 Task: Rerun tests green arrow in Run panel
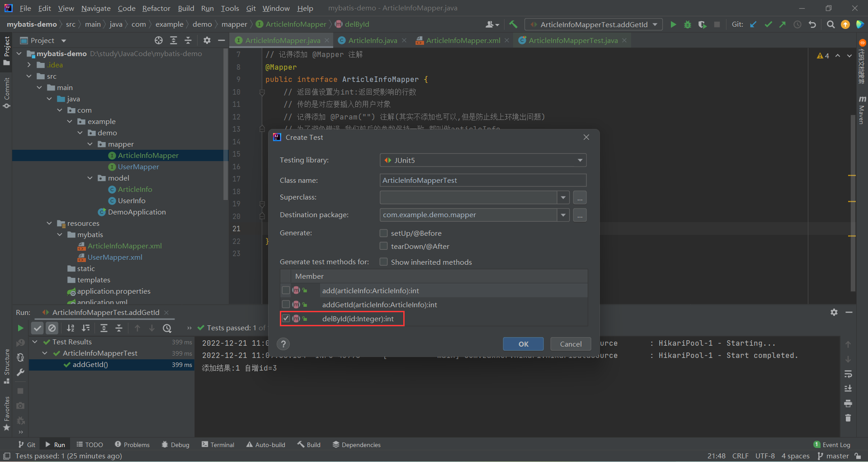point(20,328)
